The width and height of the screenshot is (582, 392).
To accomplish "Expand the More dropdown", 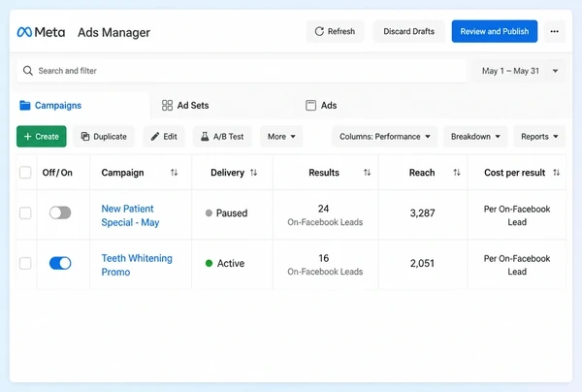I will coord(281,137).
